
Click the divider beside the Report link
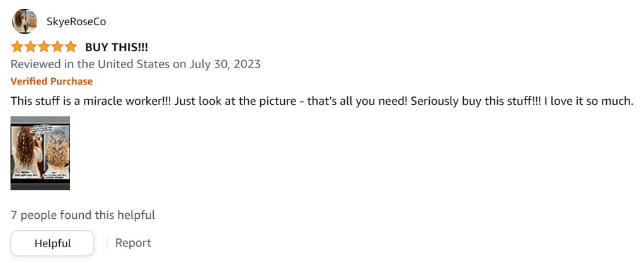click(x=106, y=243)
